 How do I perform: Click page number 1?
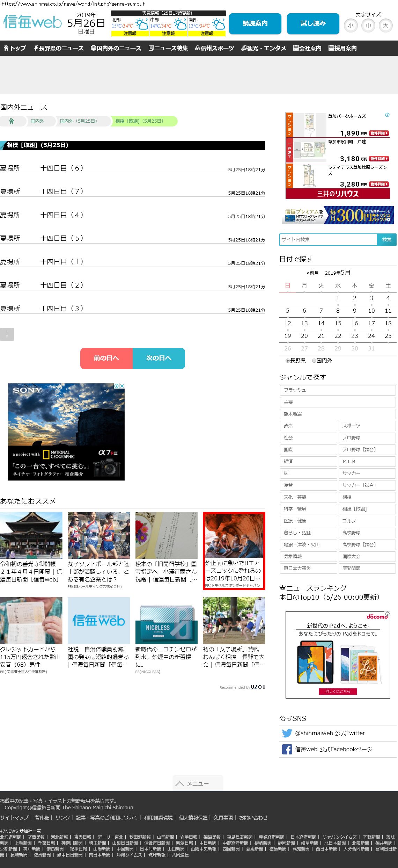click(x=7, y=334)
